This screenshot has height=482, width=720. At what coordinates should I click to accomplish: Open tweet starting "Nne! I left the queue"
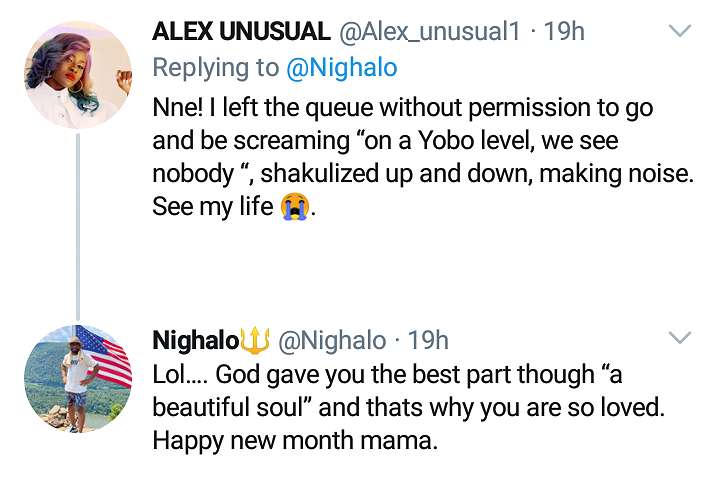coord(420,138)
